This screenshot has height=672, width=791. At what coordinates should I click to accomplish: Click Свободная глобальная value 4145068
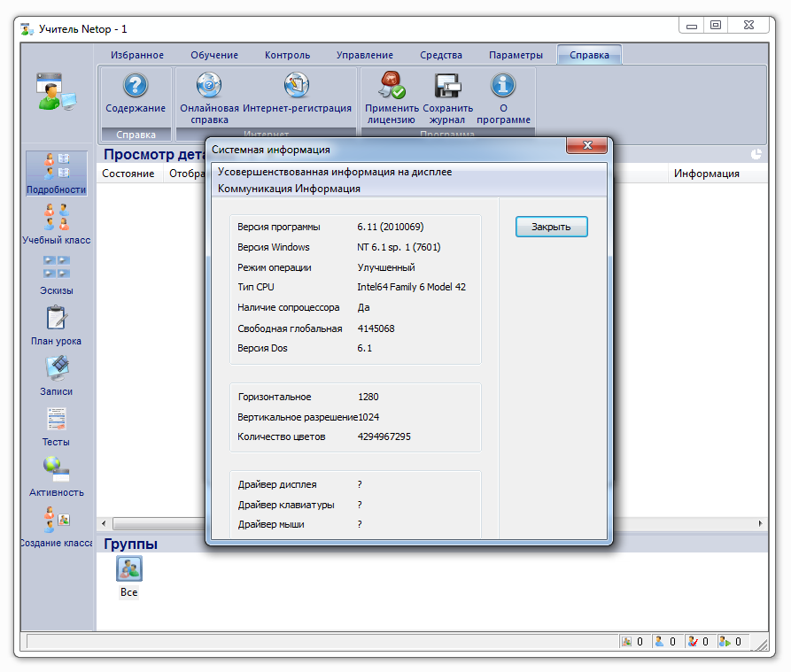(376, 328)
